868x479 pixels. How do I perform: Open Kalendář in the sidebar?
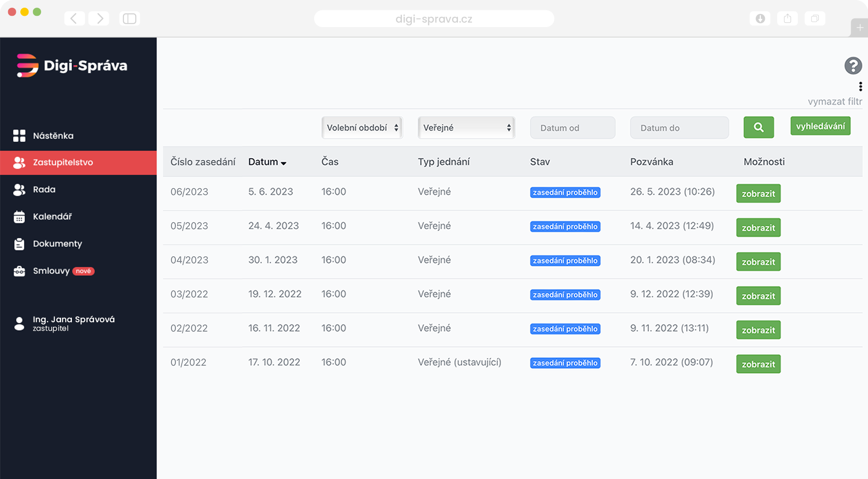click(78, 217)
